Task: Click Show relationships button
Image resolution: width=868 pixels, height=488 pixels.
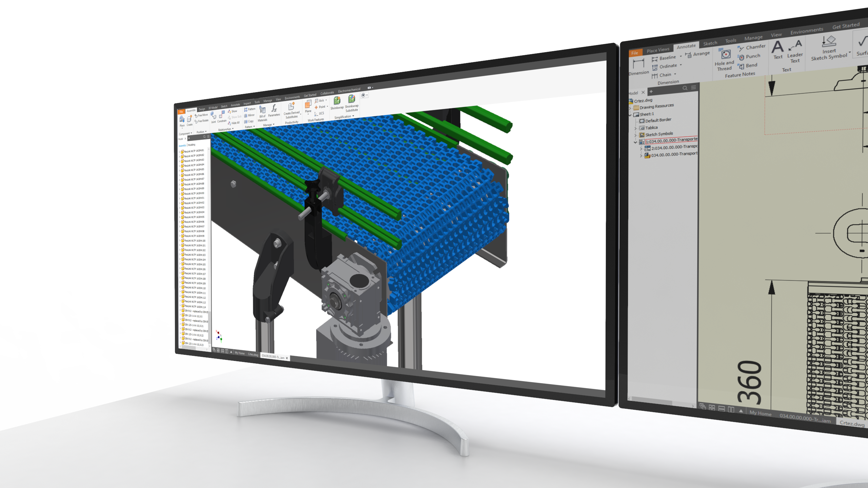Action: [x=233, y=111]
